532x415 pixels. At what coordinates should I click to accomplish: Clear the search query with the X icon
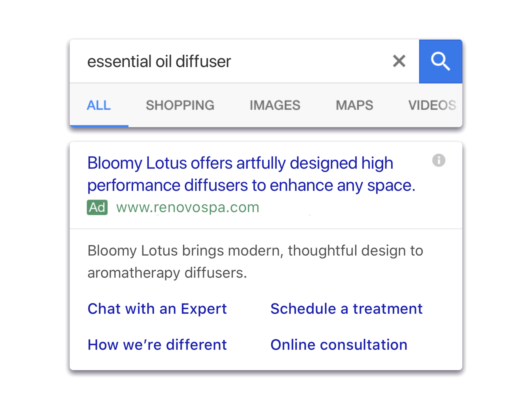399,61
